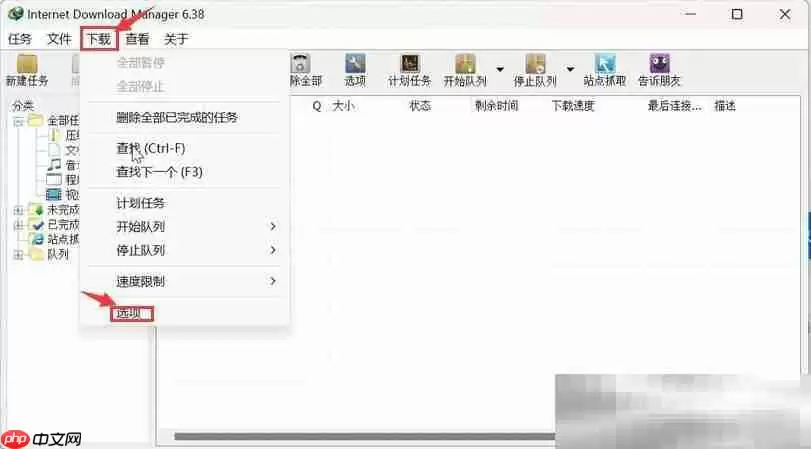Viewport: 811px width, 449px height.
Task: Select 查找 (Ctrl-F) menu entry
Action: pyautogui.click(x=151, y=148)
